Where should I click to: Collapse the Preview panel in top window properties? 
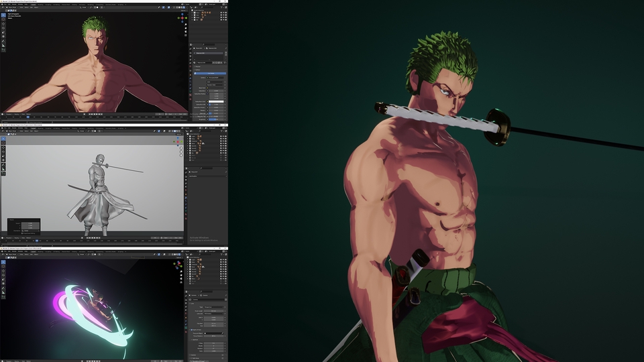(199, 66)
